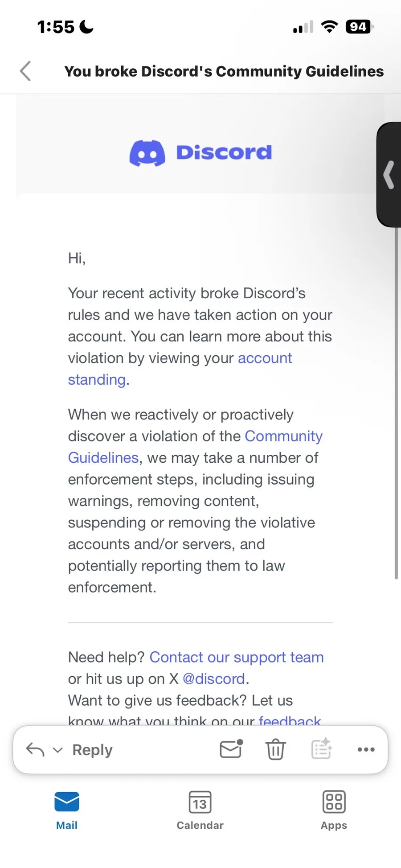Tap the reply arrow icon

tap(35, 749)
